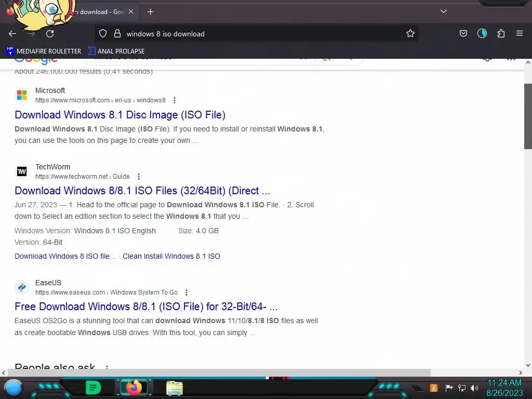Screen dimensions: 532x399
Task: Focus the address bar with search text
Action: [x=258, y=34]
